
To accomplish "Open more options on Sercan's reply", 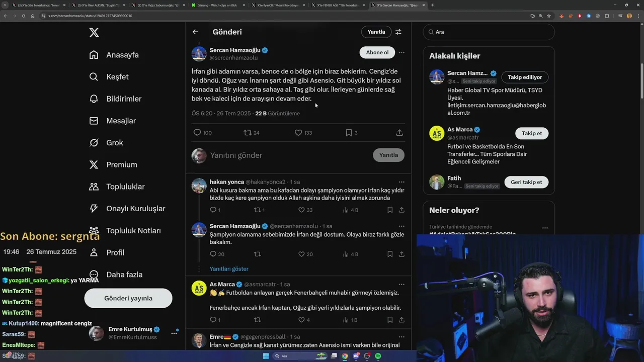I will pyautogui.click(x=401, y=226).
